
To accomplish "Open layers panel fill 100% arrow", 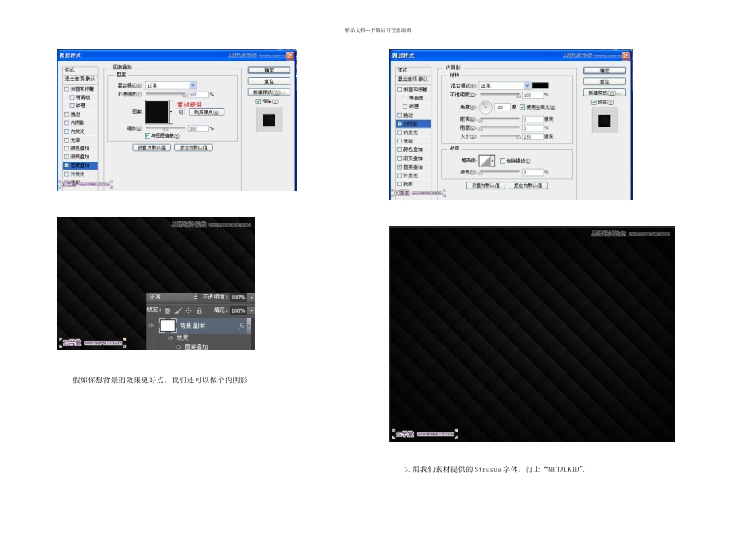I will (251, 310).
